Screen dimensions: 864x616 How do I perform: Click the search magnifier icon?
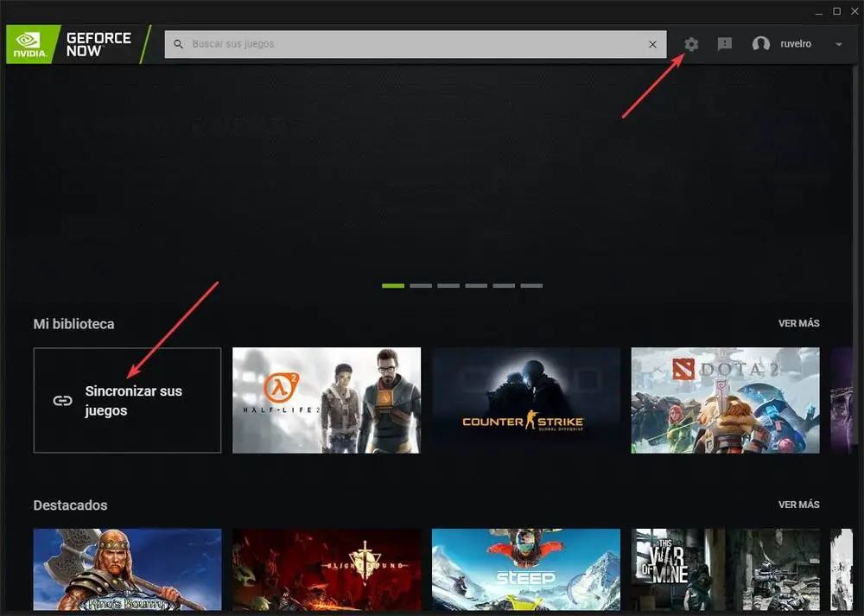(x=178, y=44)
